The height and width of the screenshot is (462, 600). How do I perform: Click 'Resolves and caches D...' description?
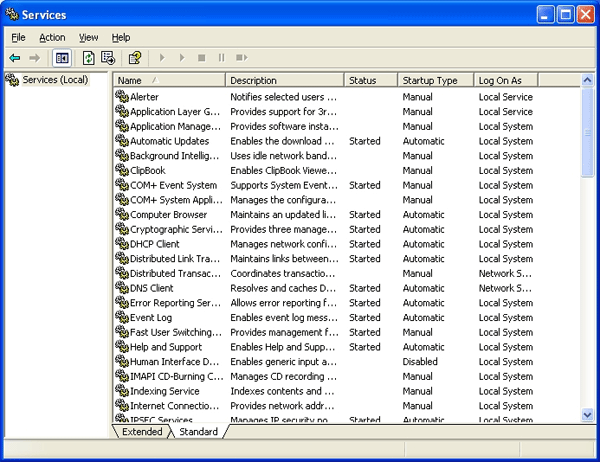[x=283, y=288]
